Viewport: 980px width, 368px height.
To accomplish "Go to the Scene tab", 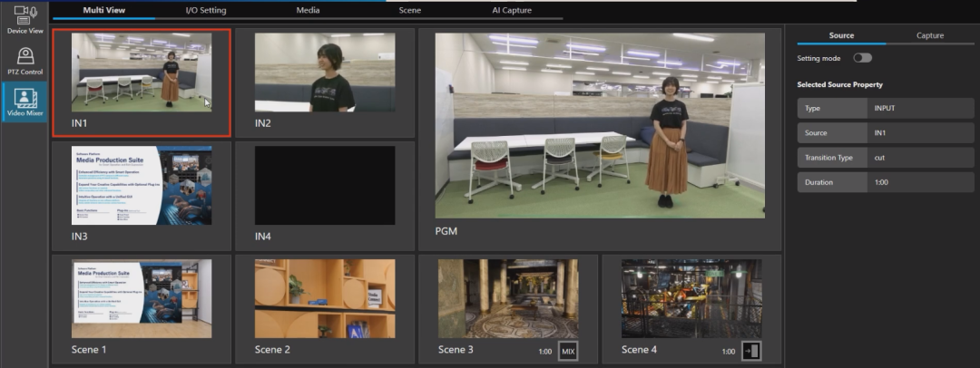I will point(409,11).
